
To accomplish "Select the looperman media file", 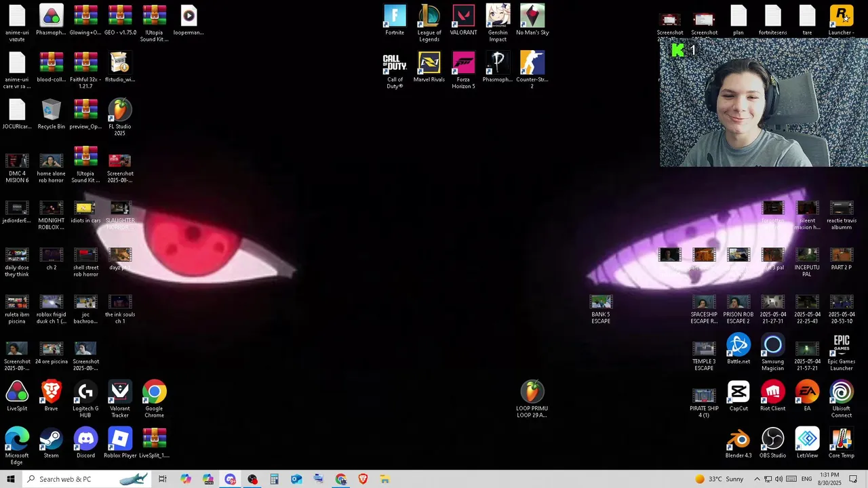I will click(189, 20).
